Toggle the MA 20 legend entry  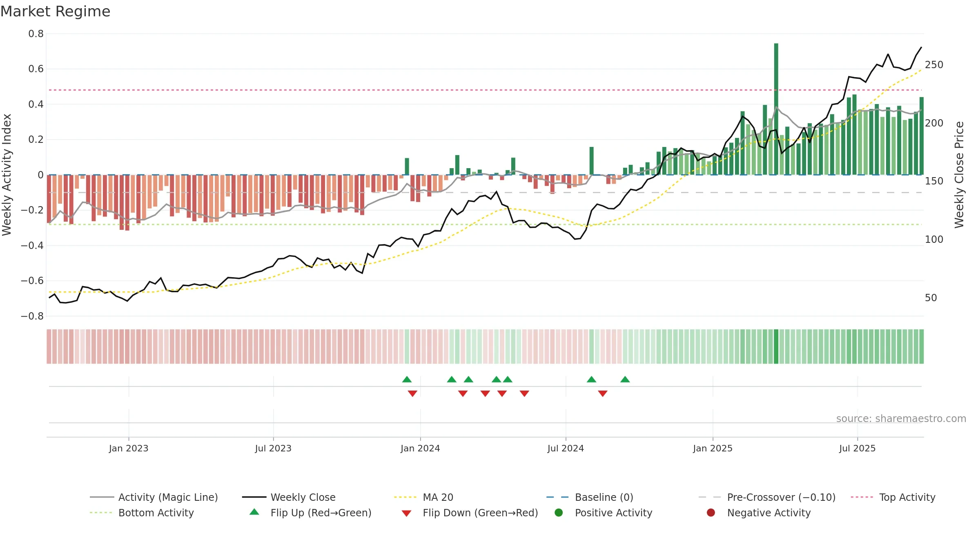423,497
